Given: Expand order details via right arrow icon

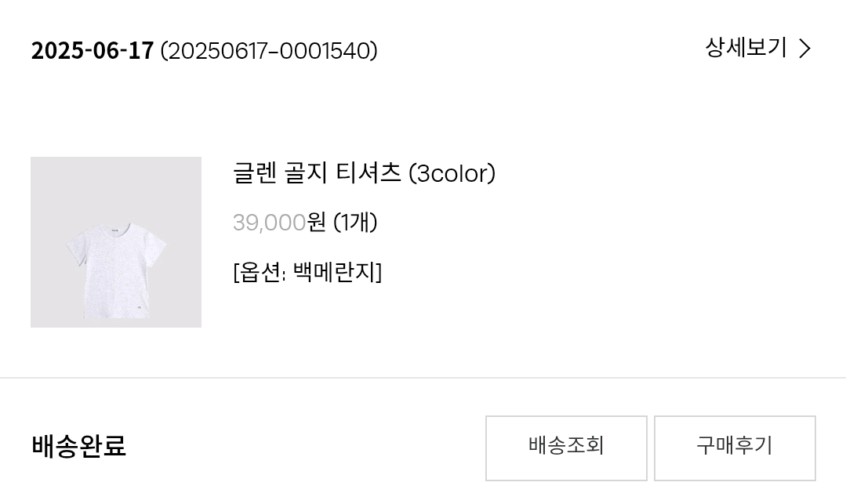Looking at the screenshot, I should [x=804, y=49].
